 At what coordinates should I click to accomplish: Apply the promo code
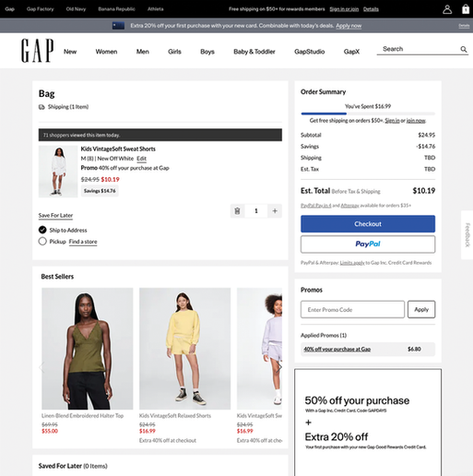coord(421,309)
